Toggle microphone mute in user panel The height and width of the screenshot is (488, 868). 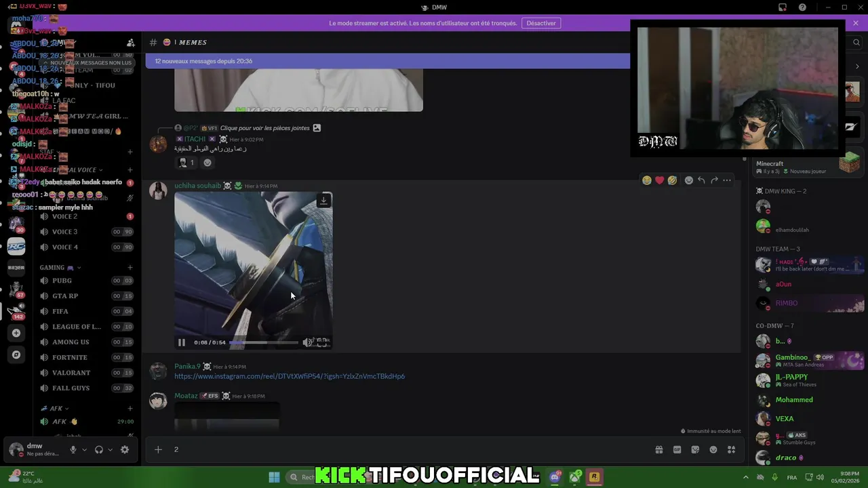pyautogui.click(x=73, y=449)
